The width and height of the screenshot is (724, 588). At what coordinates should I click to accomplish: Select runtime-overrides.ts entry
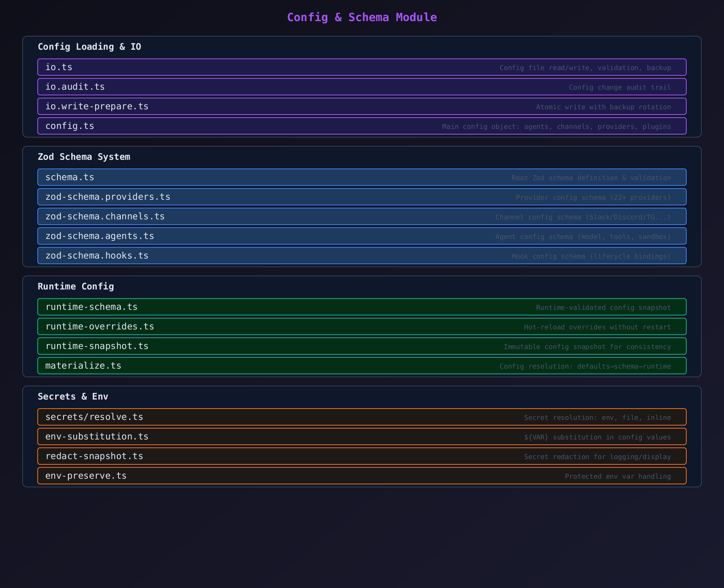(x=362, y=326)
